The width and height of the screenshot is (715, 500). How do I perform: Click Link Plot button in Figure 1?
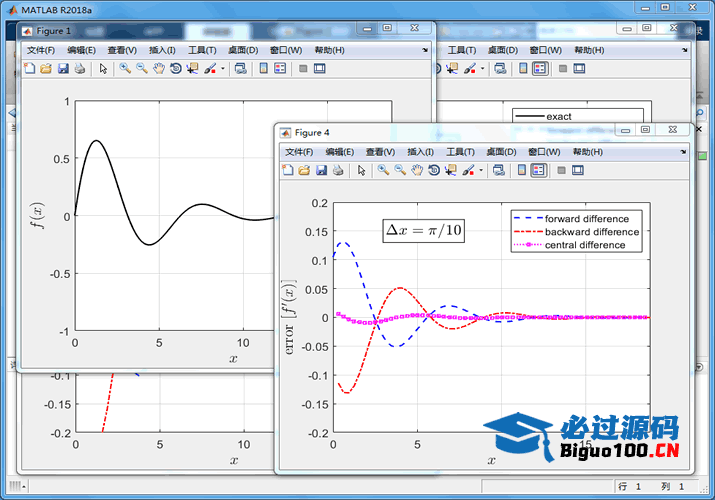click(x=241, y=69)
